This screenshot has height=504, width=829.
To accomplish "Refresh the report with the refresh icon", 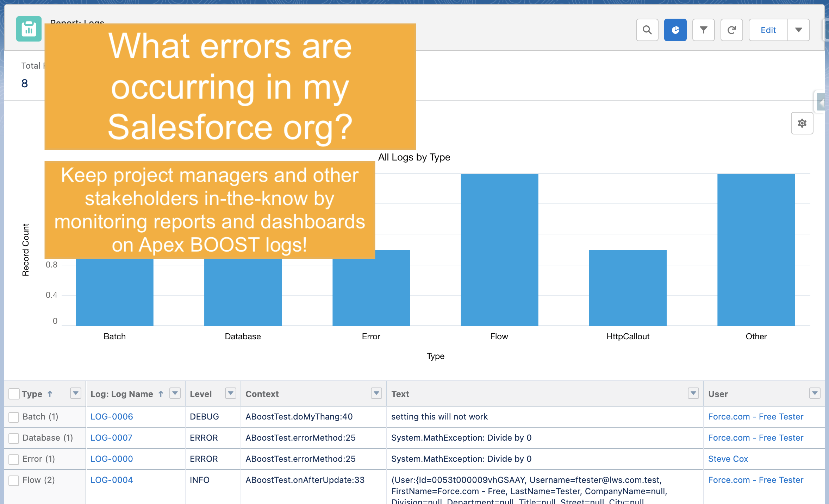I will tap(732, 30).
